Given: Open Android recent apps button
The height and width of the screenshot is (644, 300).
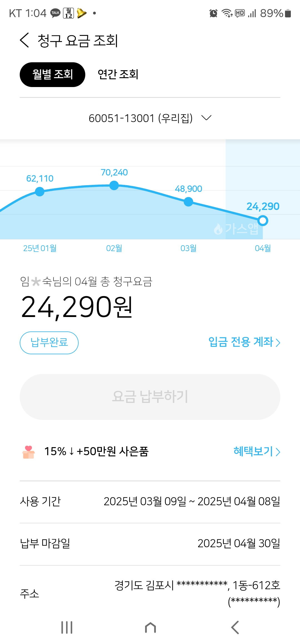Looking at the screenshot, I should coord(67,627).
